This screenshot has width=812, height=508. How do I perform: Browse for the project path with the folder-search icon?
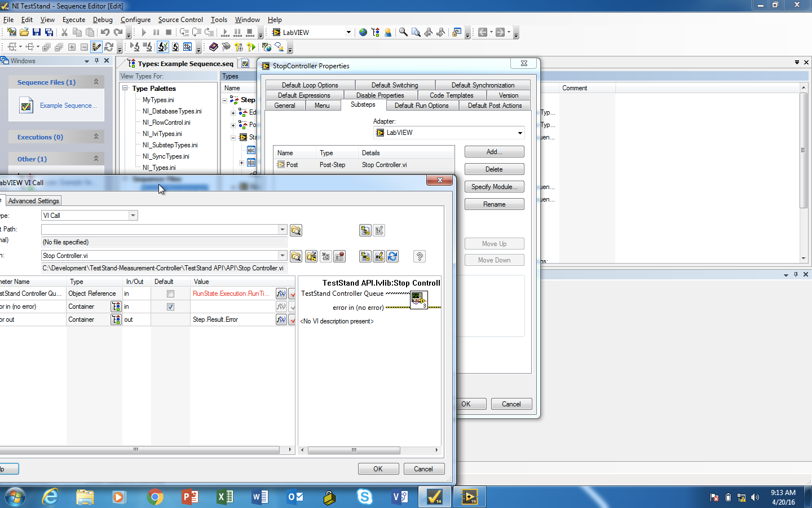pos(296,230)
